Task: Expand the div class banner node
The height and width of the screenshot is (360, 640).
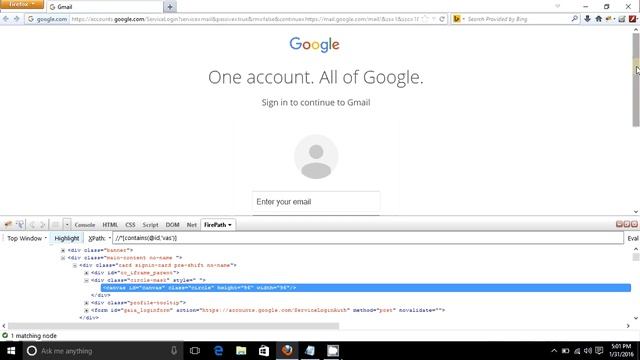Action: coord(63,250)
